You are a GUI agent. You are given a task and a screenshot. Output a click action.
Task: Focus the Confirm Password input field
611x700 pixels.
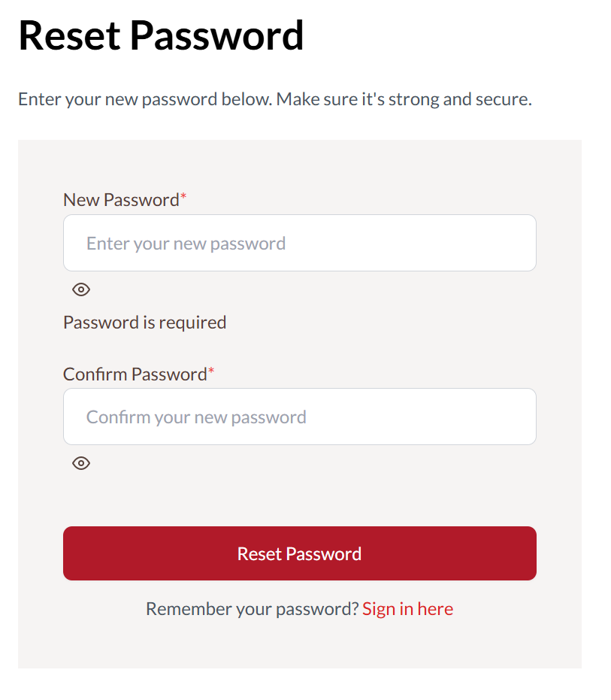point(299,417)
